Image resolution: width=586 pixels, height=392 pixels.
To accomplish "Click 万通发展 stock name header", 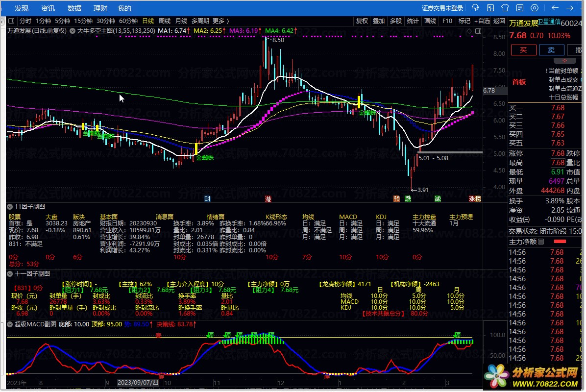I will pyautogui.click(x=524, y=23).
